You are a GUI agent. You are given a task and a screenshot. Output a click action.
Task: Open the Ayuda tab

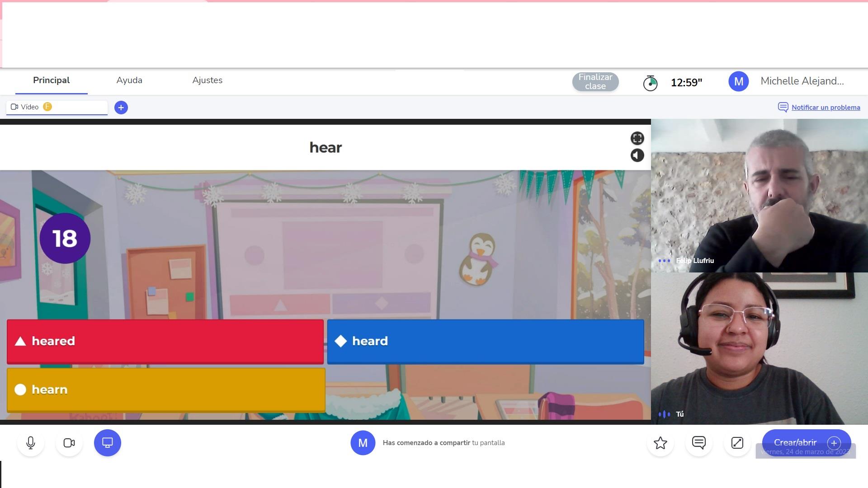coord(129,80)
